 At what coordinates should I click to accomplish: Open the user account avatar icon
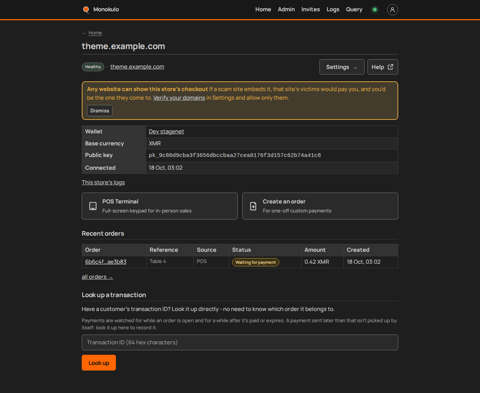point(392,10)
